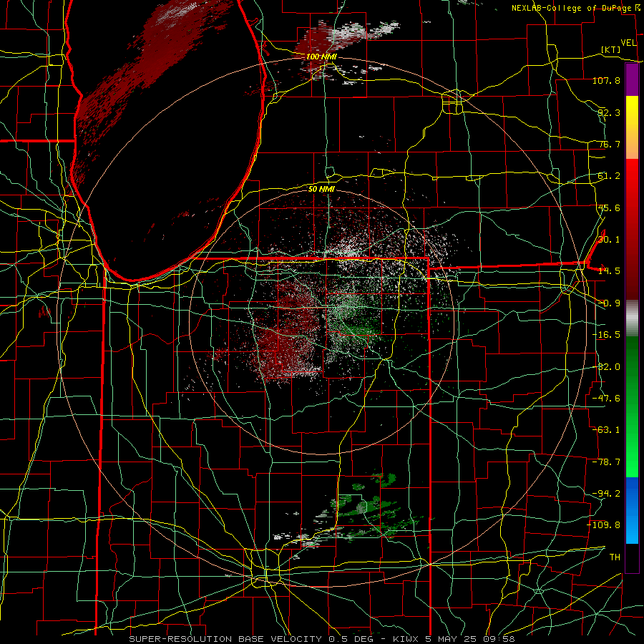
Task: Click the 100 NMI range ring label
Action: click(x=321, y=57)
